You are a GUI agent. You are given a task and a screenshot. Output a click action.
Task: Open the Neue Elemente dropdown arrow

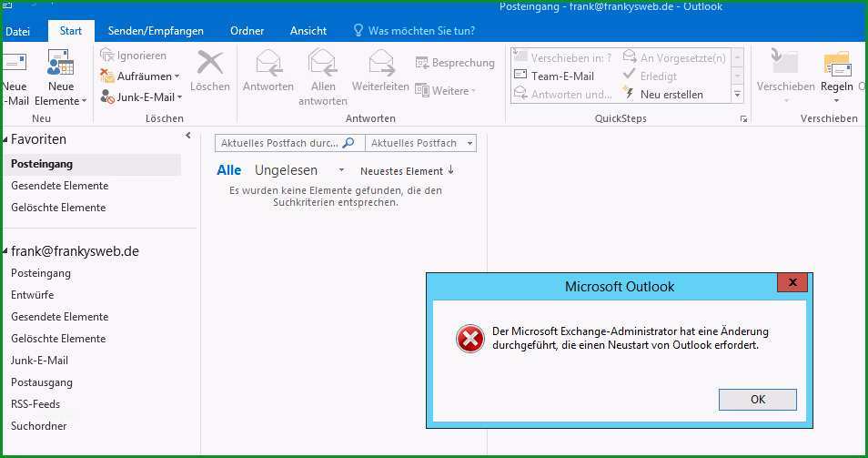coord(84,101)
